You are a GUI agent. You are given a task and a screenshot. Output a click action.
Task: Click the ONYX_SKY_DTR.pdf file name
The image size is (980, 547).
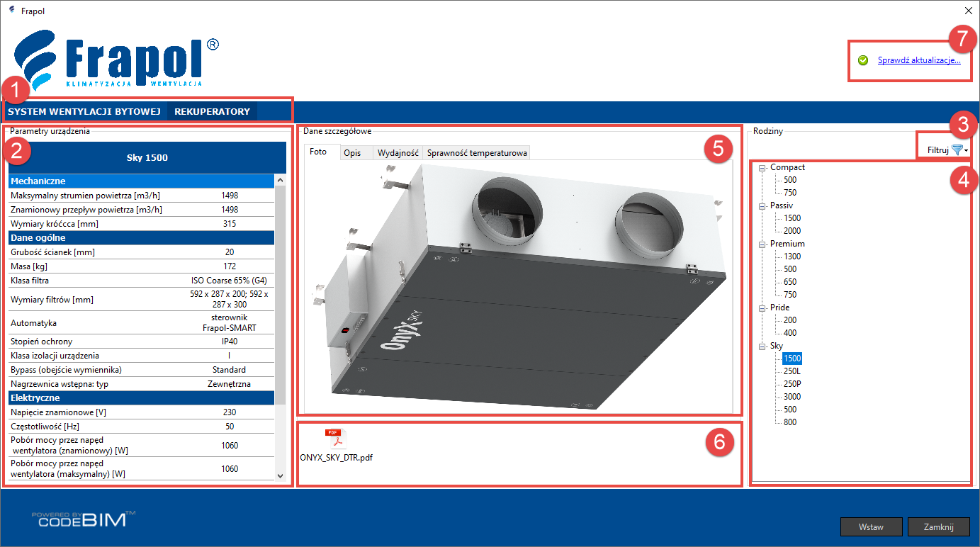pyautogui.click(x=336, y=458)
